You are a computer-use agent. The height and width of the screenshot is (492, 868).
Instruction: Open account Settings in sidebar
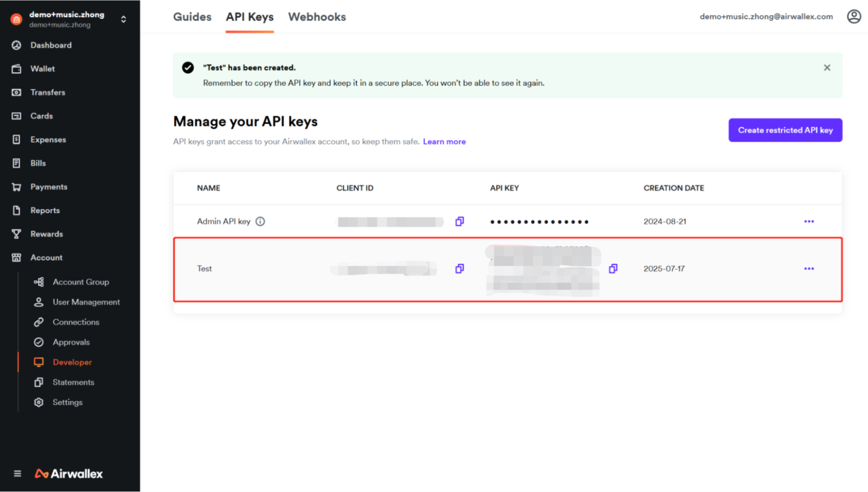[x=67, y=402]
